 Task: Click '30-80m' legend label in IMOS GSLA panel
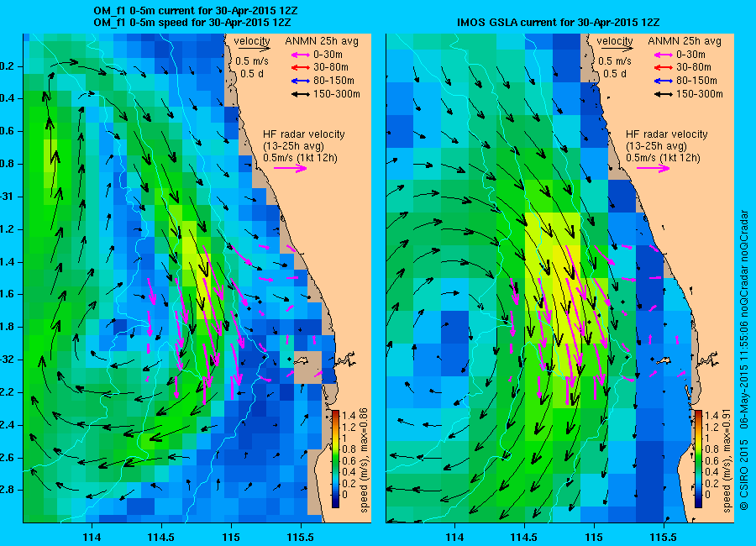[x=694, y=67]
